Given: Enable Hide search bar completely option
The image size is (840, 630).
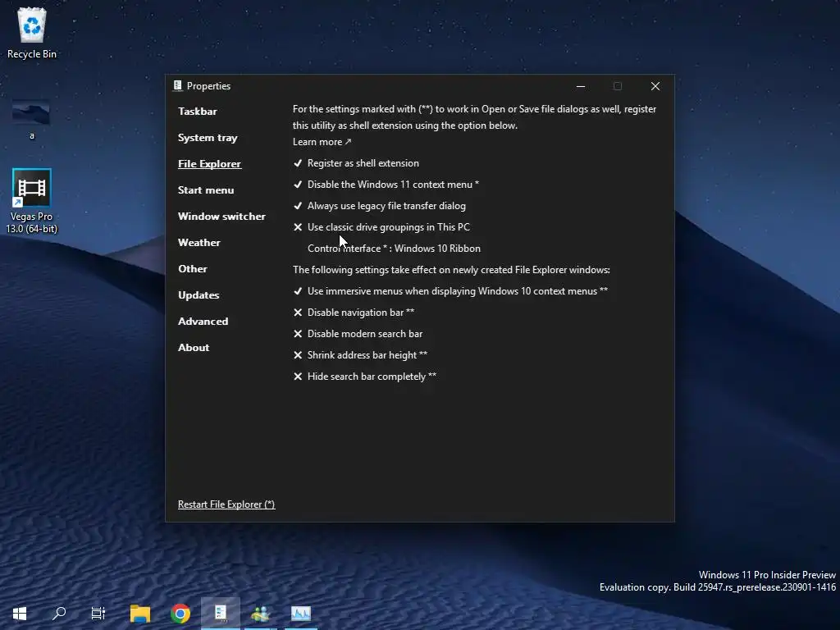Looking at the screenshot, I should 365,377.
